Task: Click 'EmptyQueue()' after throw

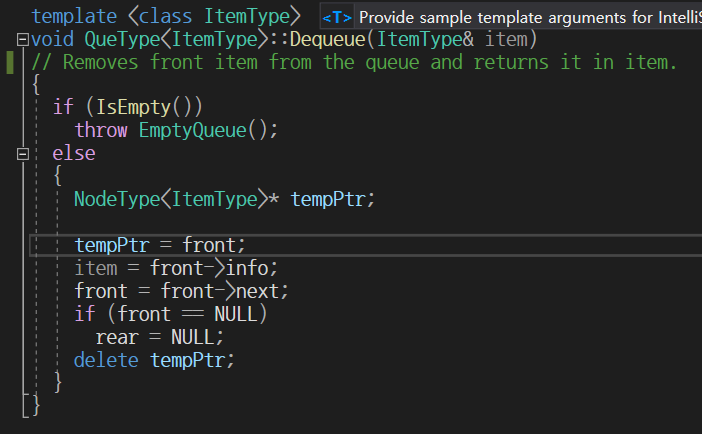Action: [x=203, y=130]
